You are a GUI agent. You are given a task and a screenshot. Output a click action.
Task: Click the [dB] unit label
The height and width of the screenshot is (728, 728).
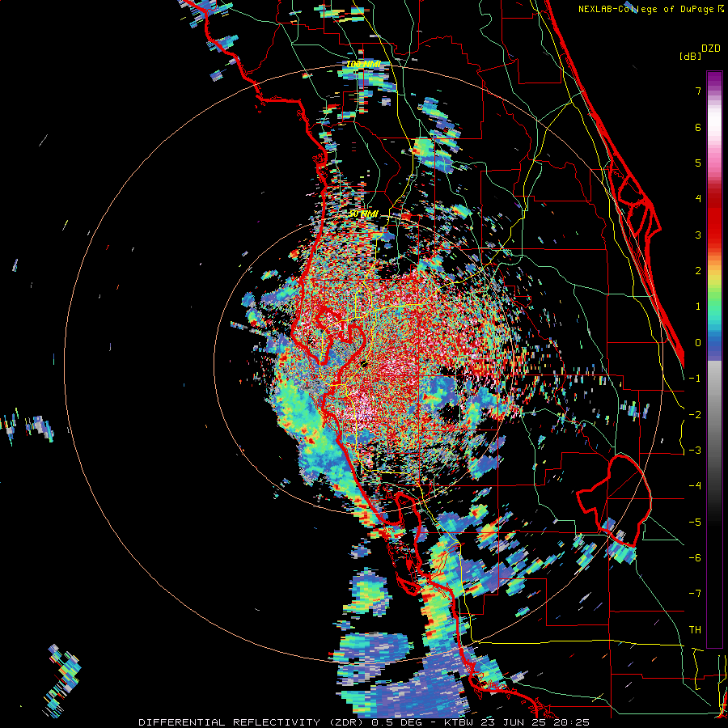point(691,56)
